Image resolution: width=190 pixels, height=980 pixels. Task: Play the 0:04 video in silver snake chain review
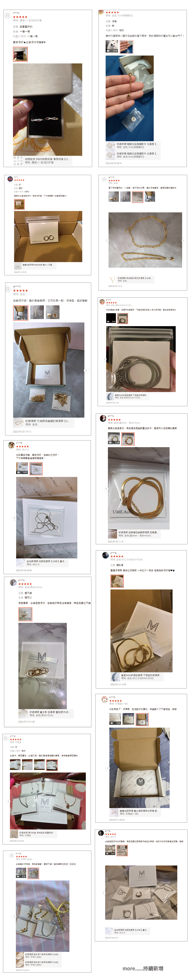111,318
